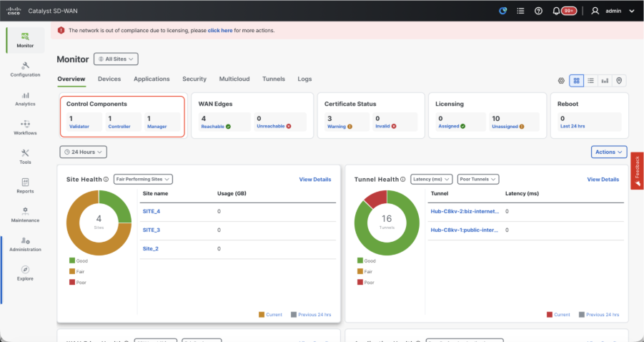Image resolution: width=644 pixels, height=342 pixels.
Task: Switch to grid card view
Action: tap(576, 81)
